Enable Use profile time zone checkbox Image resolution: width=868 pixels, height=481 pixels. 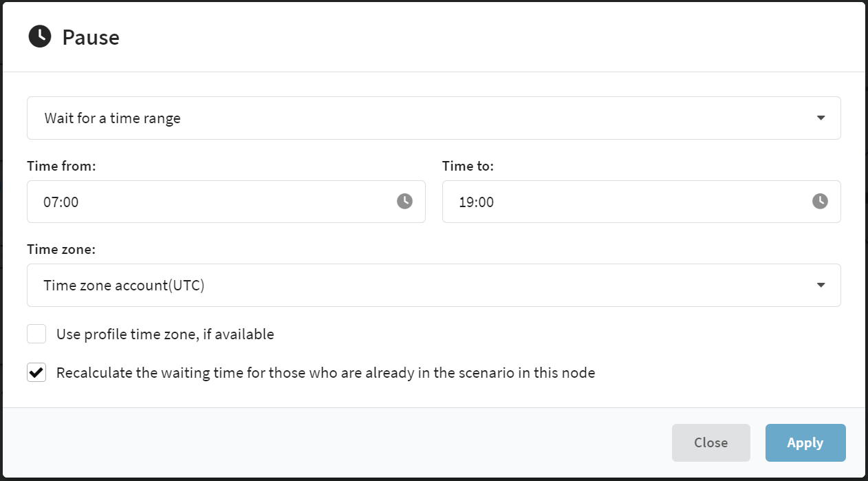click(x=36, y=334)
